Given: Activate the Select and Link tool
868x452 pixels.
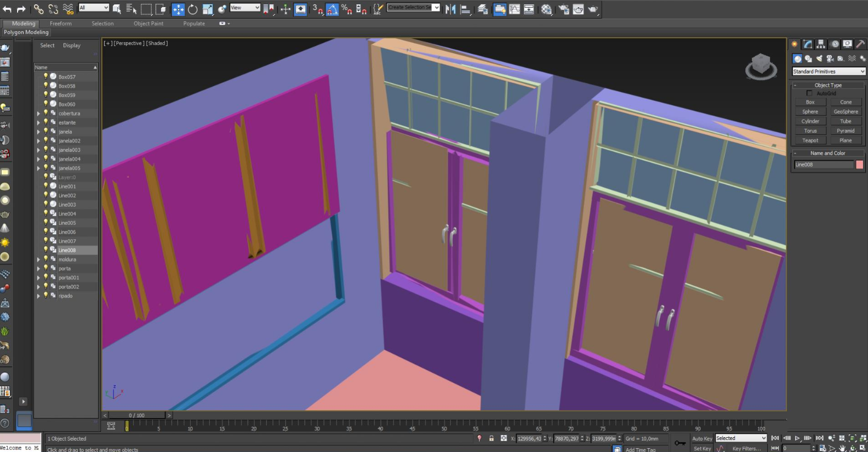Looking at the screenshot, I should pos(38,9).
